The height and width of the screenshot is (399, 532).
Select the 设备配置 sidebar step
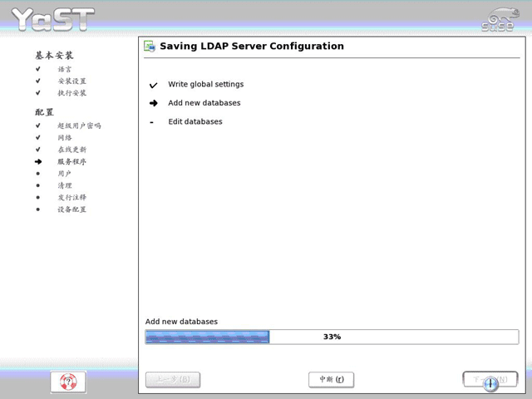coord(72,209)
